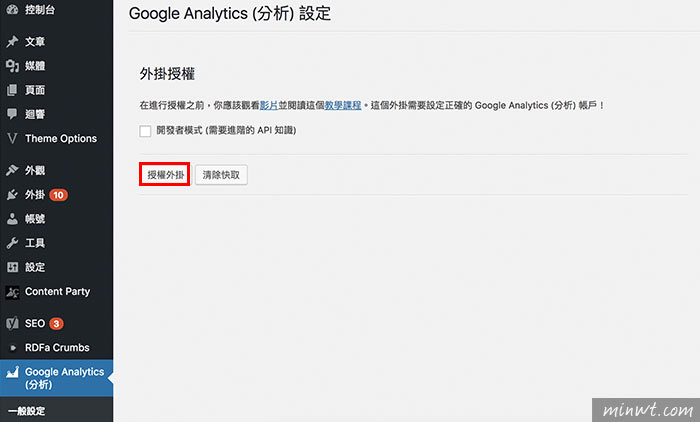Click the 外掛授權 section heading
Image resolution: width=700 pixels, height=422 pixels.
tap(167, 74)
